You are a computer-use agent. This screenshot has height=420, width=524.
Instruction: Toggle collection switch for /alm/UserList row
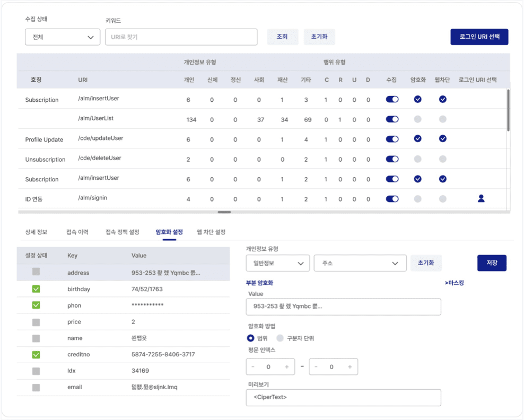pyautogui.click(x=392, y=119)
